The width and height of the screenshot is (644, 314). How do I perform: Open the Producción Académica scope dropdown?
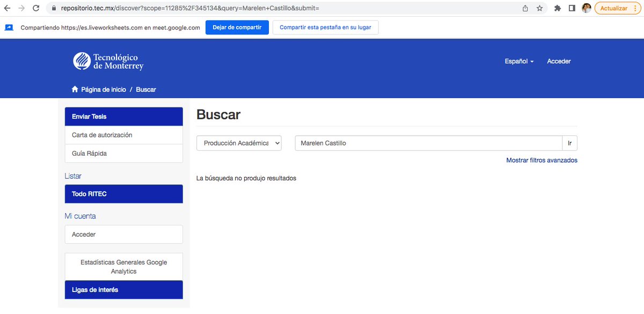pyautogui.click(x=239, y=143)
